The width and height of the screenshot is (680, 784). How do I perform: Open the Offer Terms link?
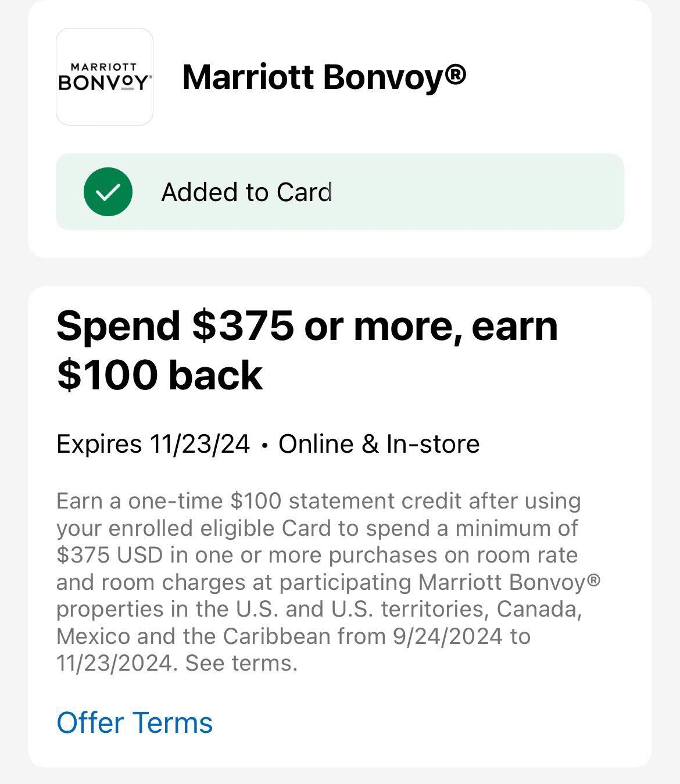(135, 722)
